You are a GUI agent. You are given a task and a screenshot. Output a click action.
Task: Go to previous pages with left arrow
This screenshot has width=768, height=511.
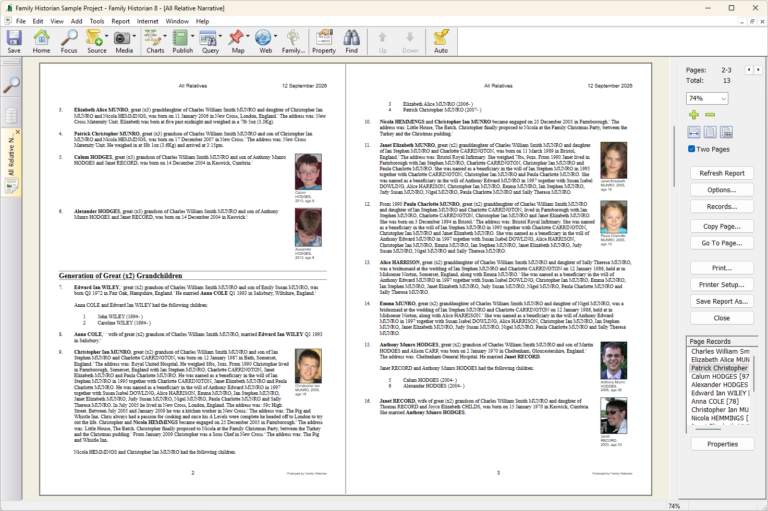tap(748, 70)
